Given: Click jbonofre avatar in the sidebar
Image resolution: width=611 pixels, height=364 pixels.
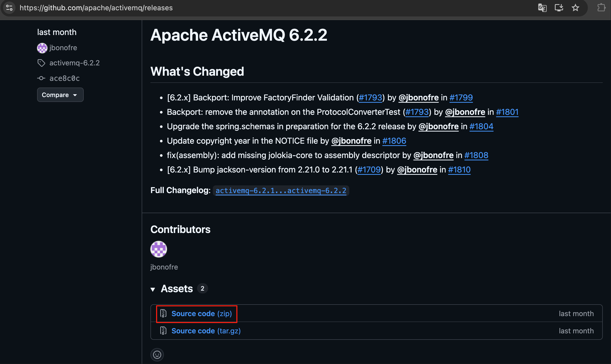Looking at the screenshot, I should point(42,48).
